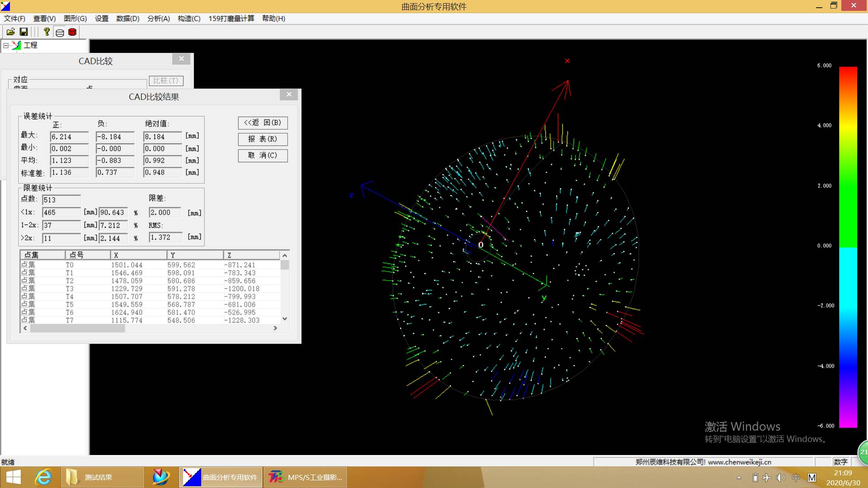The width and height of the screenshot is (868, 488).
Task: Open the 159打磨量计算 menu
Action: (x=231, y=19)
